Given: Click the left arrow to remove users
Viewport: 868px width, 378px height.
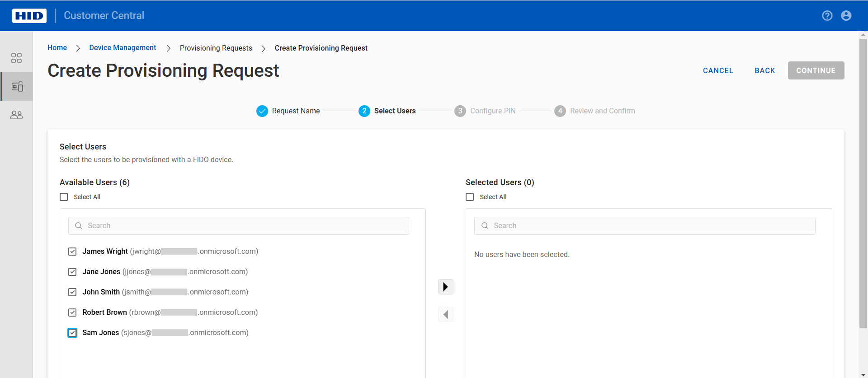Looking at the screenshot, I should (445, 314).
